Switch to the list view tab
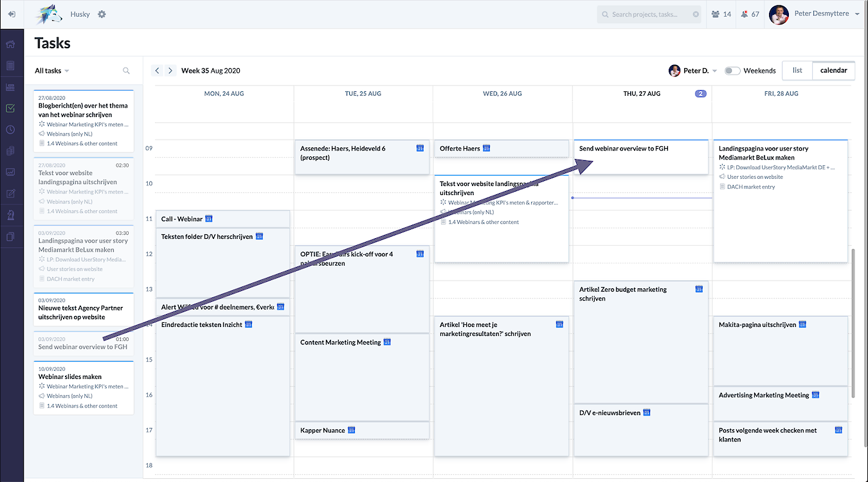Image resolution: width=868 pixels, height=482 pixels. pyautogui.click(x=797, y=71)
